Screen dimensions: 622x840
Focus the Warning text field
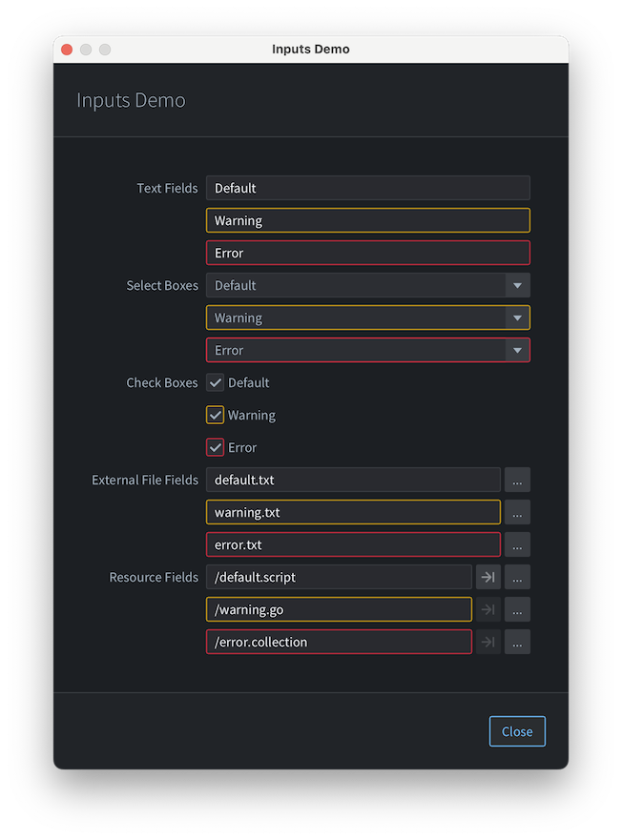pyautogui.click(x=367, y=220)
